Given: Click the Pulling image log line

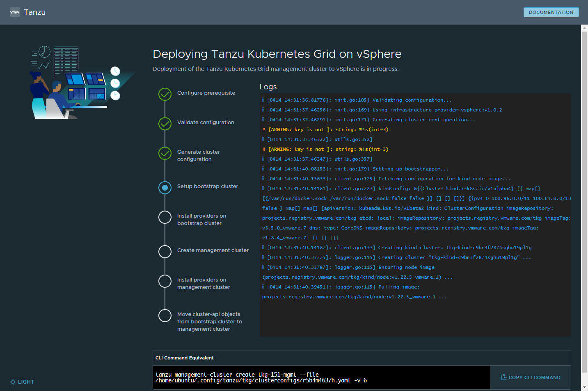Looking at the screenshot, I should 355,292.
